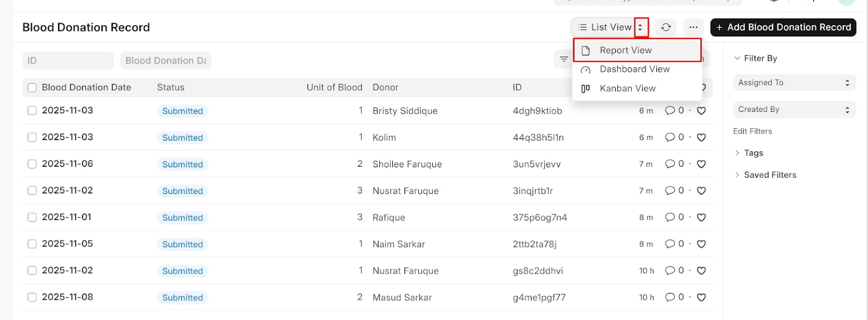Select all records via the header checkbox
Image resolution: width=868 pixels, height=320 pixels.
32,87
